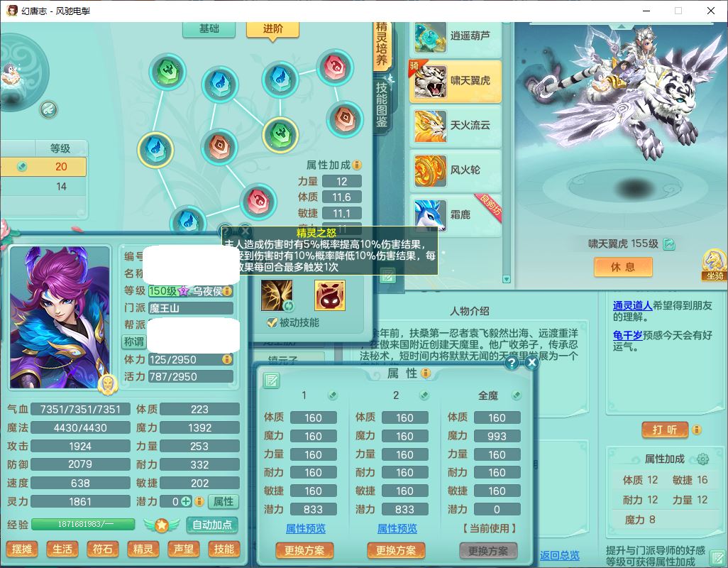The image size is (728, 568).
Task: Select the 天火流云 mount icon
Action: coord(431,126)
